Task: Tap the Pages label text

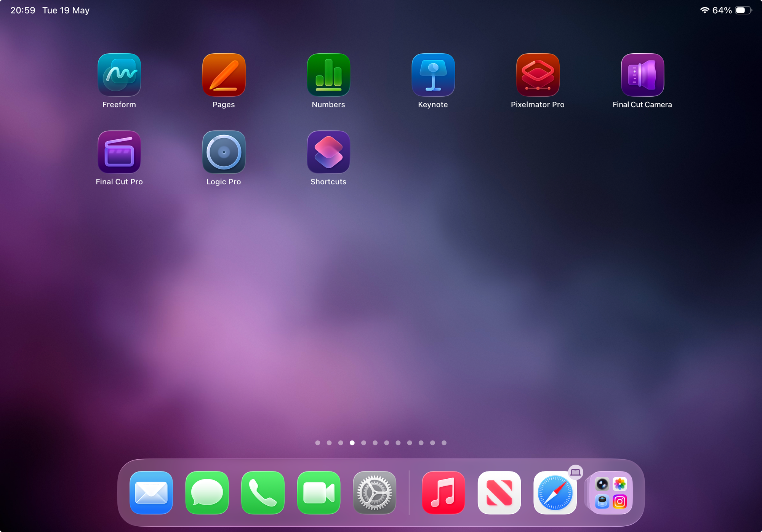Action: click(x=224, y=104)
